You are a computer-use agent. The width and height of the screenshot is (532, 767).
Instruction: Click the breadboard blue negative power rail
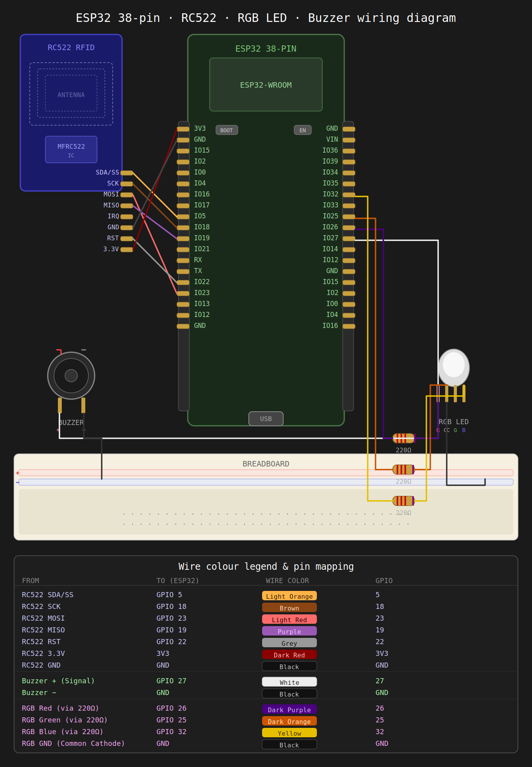(266, 482)
